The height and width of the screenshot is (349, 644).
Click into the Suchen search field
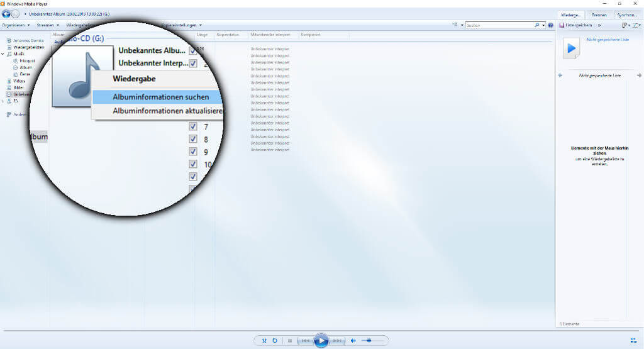point(499,25)
